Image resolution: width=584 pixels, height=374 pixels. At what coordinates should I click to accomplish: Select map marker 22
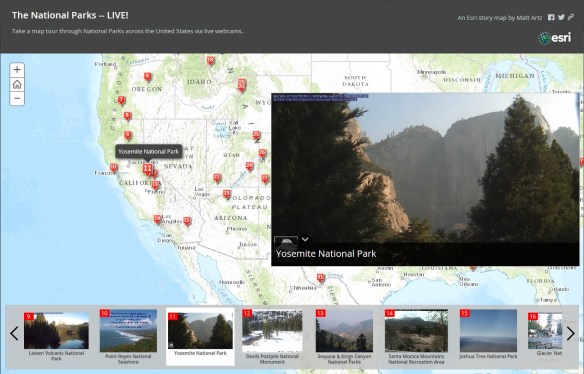coord(217,178)
